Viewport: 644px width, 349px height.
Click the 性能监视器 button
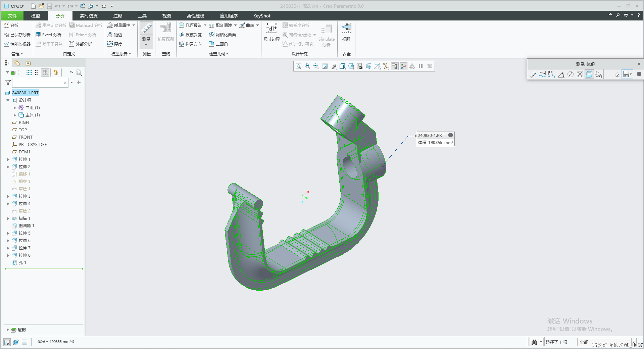[17, 44]
